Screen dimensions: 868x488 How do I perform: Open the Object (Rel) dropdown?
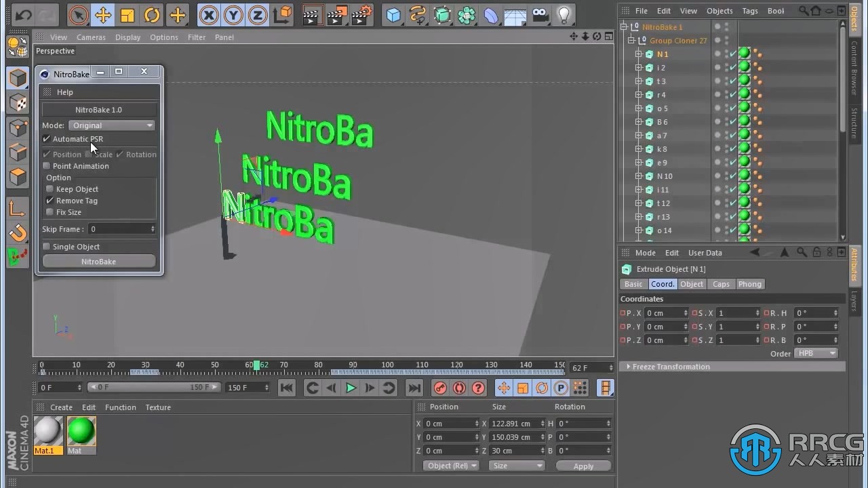click(x=451, y=466)
